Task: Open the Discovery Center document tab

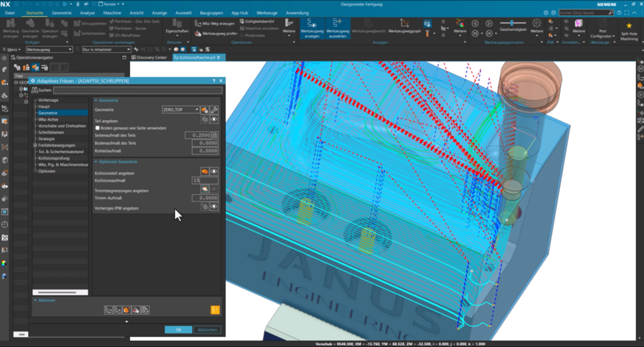Action: [149, 57]
